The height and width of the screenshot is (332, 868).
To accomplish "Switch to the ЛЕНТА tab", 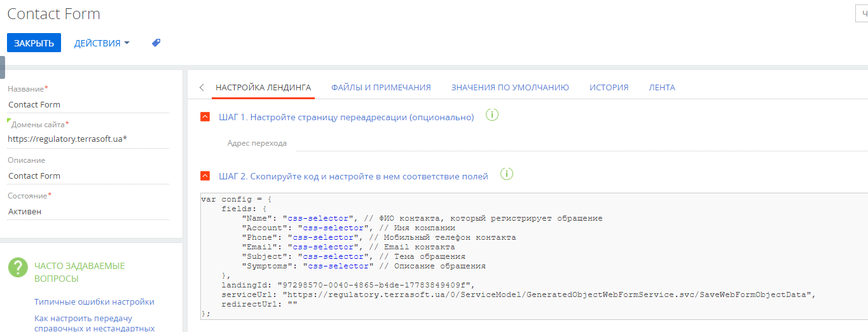I will (x=662, y=88).
